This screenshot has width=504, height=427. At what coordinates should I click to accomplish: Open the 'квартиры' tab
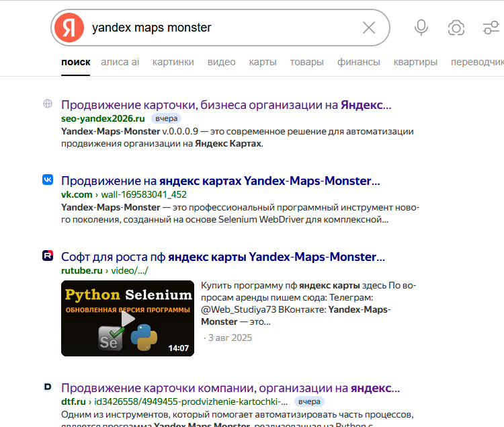[415, 62]
